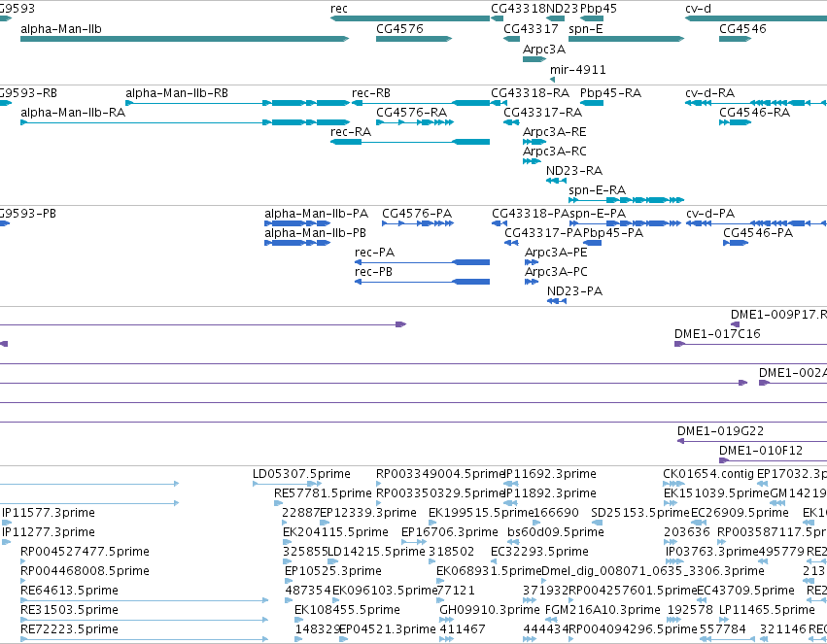Click the Arpc3A-PC protein label
The width and height of the screenshot is (827, 644).
click(x=555, y=272)
